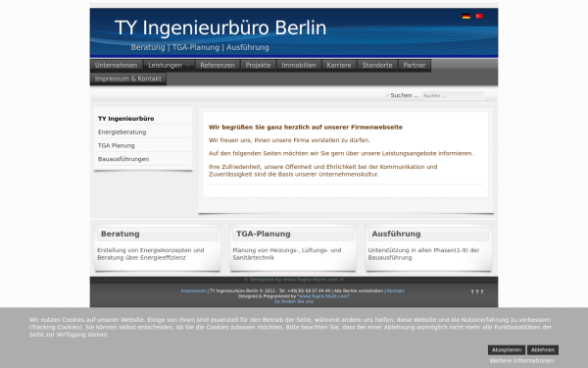Click the 'Designed by www.Tugra-Style.com' footer bar text

point(294,280)
